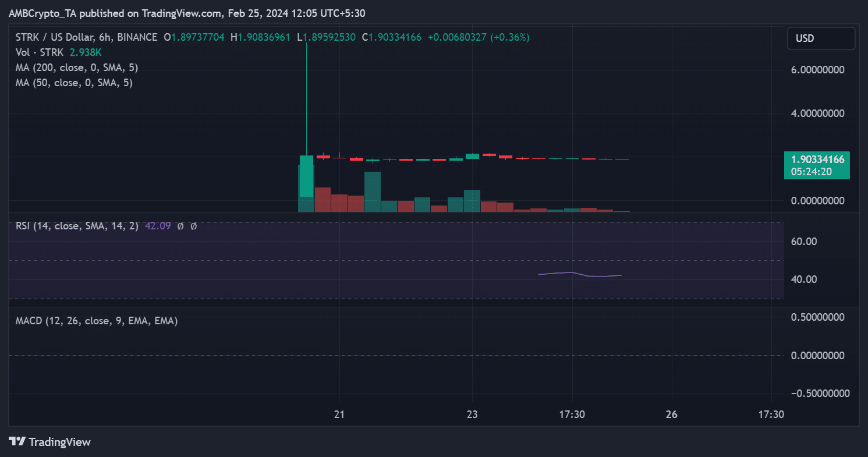Click the 4.00000000 price axis label
Screen dimensions: 868x457
pyautogui.click(x=818, y=113)
